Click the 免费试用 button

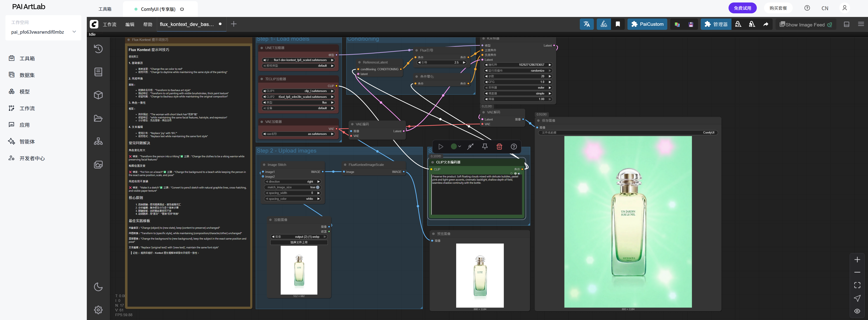click(742, 8)
